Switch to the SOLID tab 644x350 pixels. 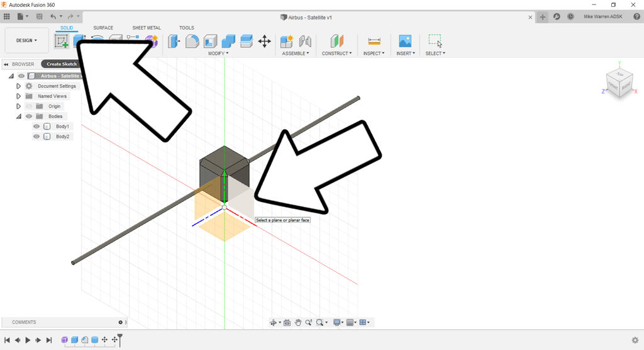coord(67,28)
